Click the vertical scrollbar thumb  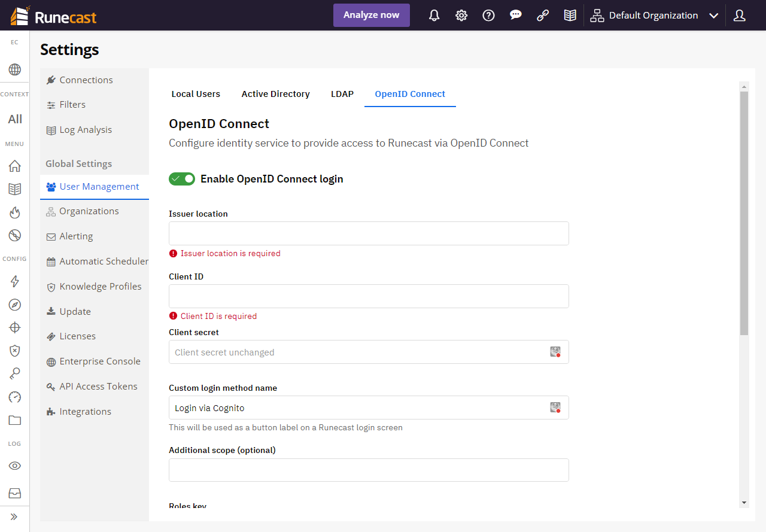744,213
